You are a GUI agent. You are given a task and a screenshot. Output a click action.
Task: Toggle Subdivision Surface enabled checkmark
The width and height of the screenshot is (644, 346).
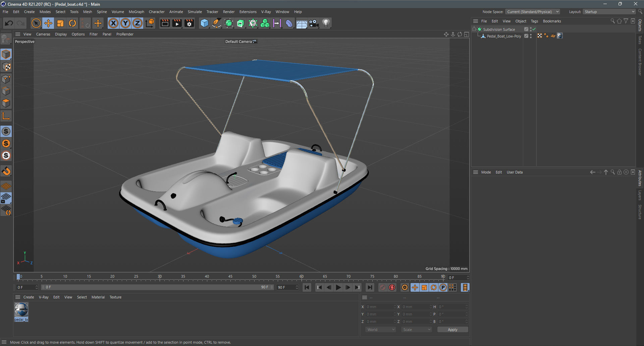(534, 29)
